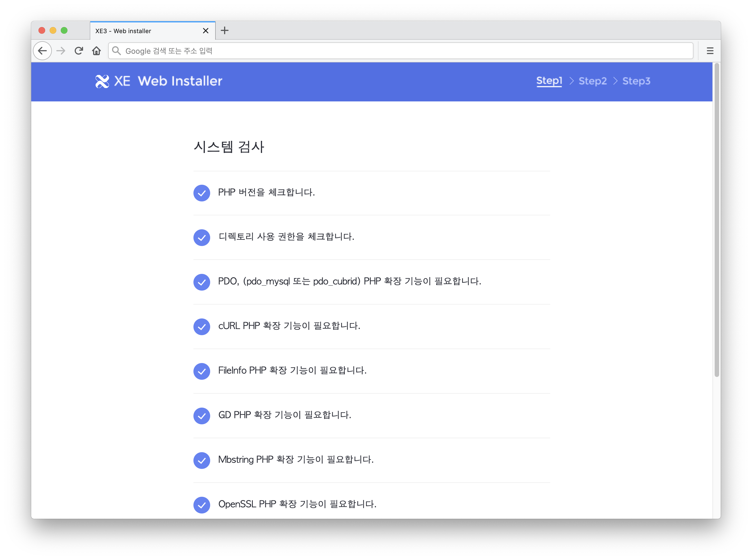Click the 시스템 검사 heading
752x560 pixels.
pyautogui.click(x=229, y=147)
